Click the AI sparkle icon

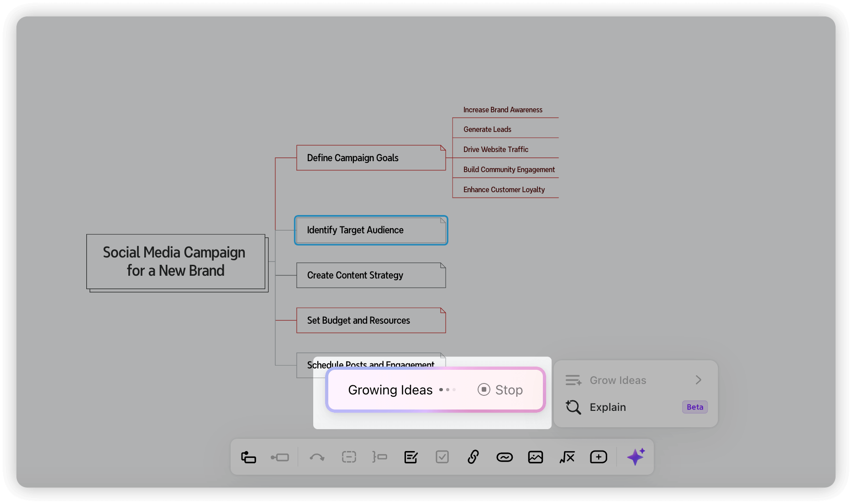[636, 457]
